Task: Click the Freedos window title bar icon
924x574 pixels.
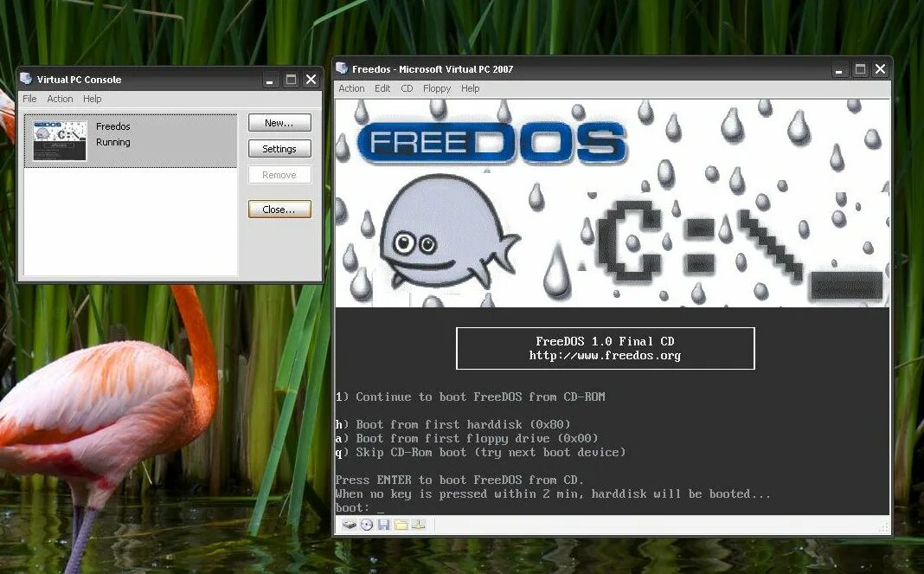Action: pyautogui.click(x=342, y=68)
